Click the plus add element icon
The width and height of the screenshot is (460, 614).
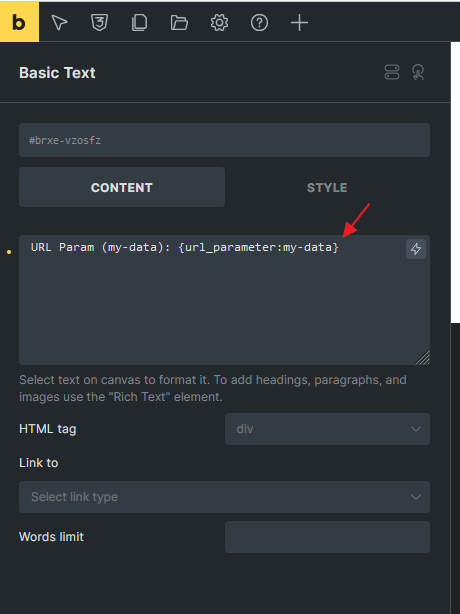click(299, 22)
